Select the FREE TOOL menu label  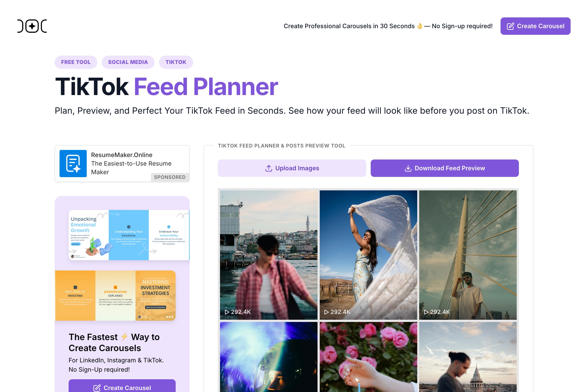point(76,62)
